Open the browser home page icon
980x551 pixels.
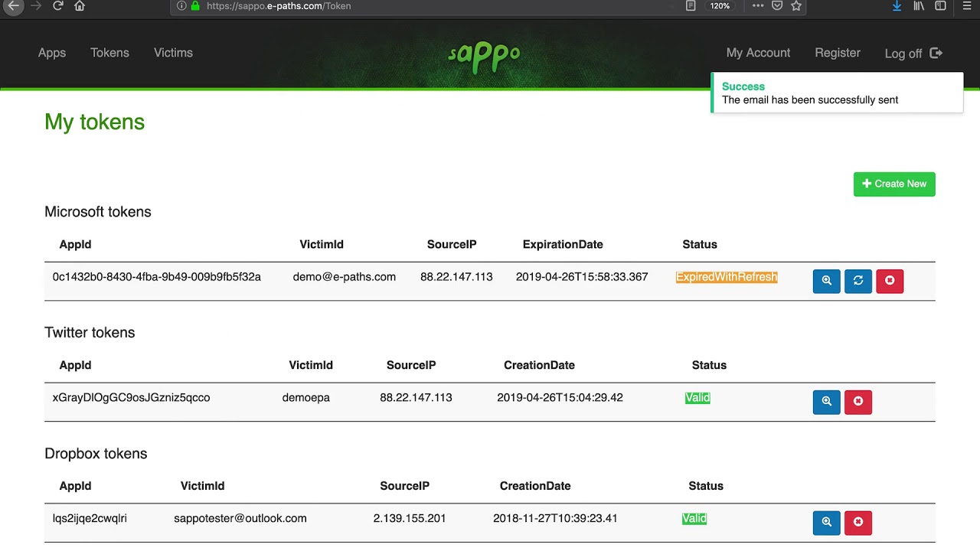pyautogui.click(x=80, y=5)
